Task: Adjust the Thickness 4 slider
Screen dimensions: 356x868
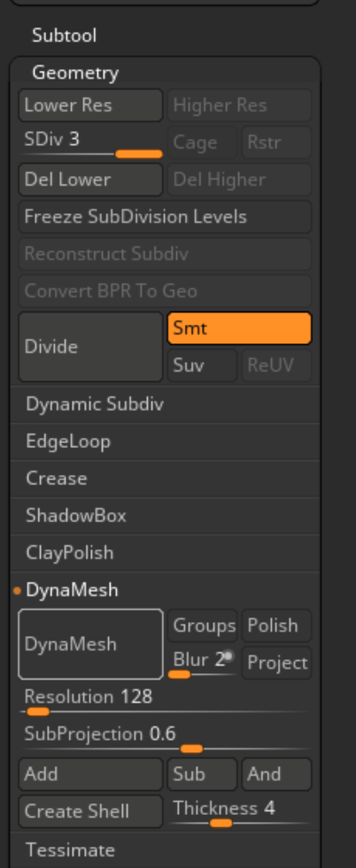Action: pyautogui.click(x=240, y=811)
